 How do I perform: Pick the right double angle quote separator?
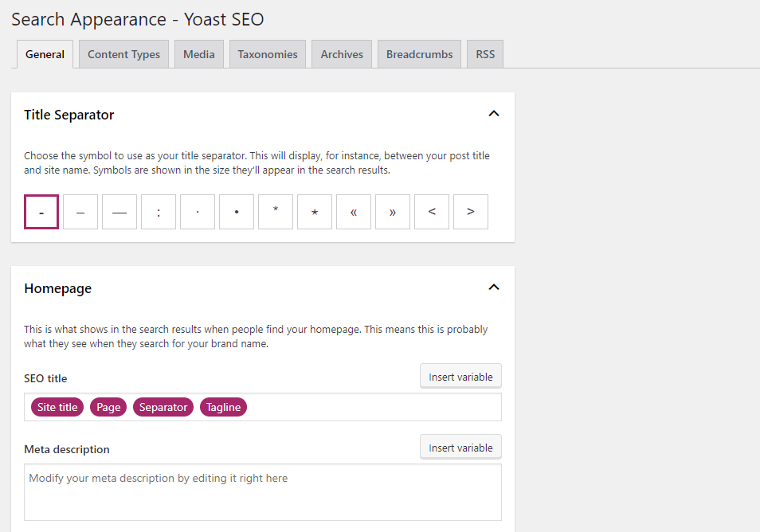(393, 212)
